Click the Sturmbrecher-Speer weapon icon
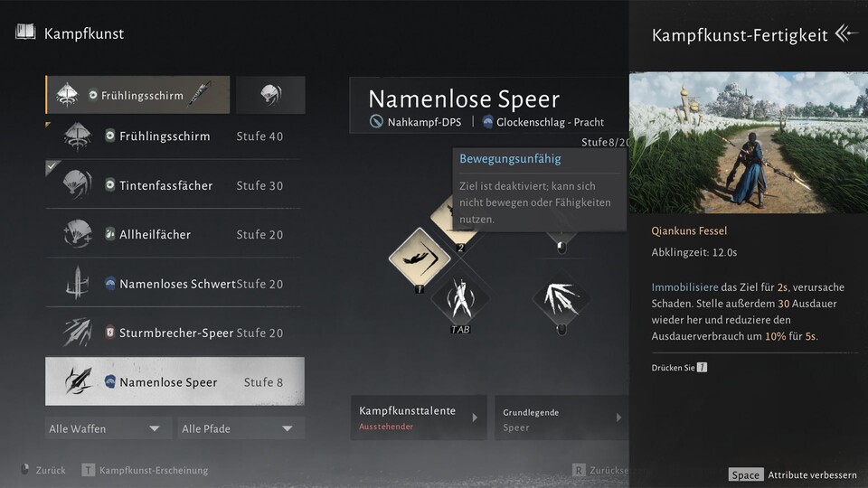 pos(77,333)
